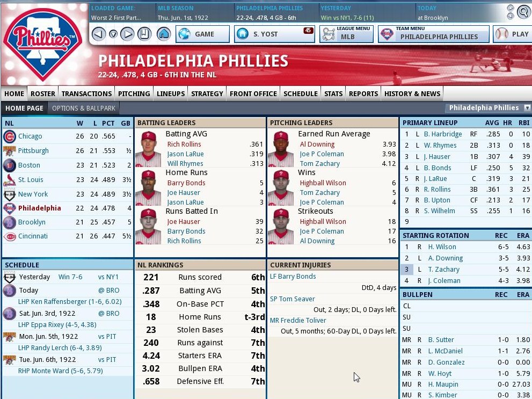
Task: Click the New York logo in standings
Action: (10, 194)
